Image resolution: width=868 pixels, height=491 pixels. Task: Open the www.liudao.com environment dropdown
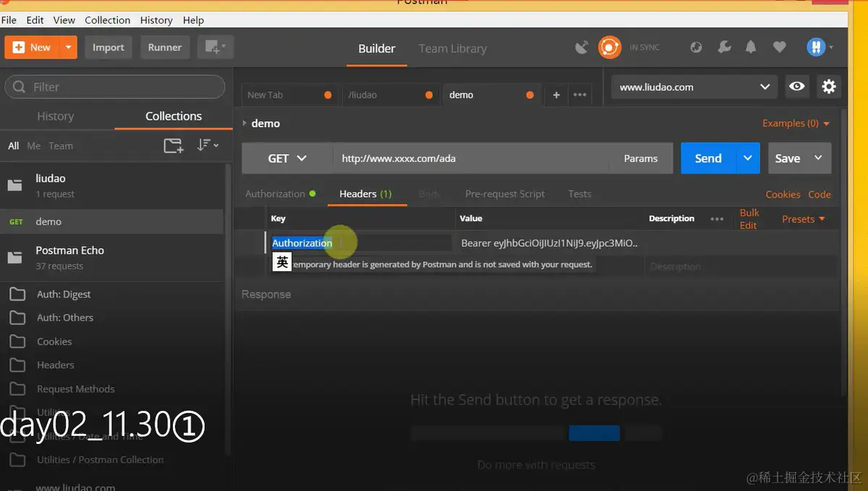point(694,87)
